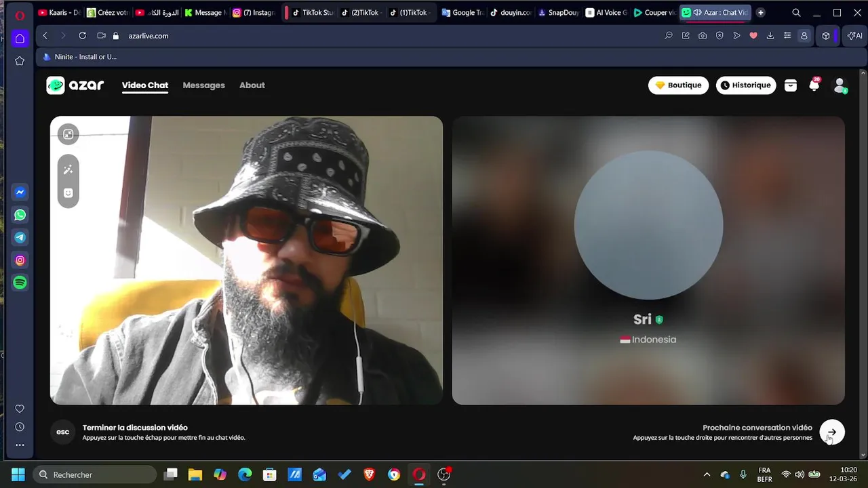This screenshot has width=868, height=488.
Task: Open Opera menu logo
Action: [20, 15]
